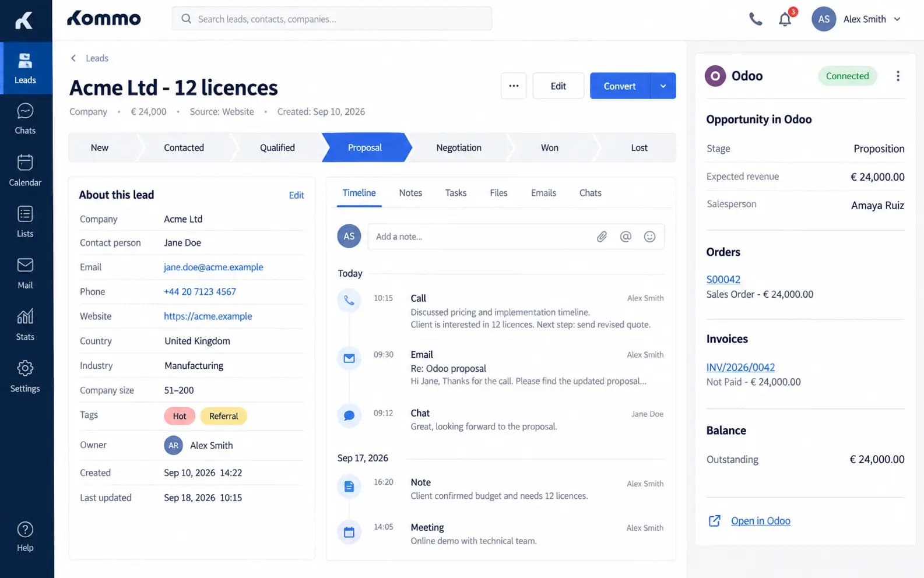
Task: Open the Calendar sidebar icon
Action: 26,170
